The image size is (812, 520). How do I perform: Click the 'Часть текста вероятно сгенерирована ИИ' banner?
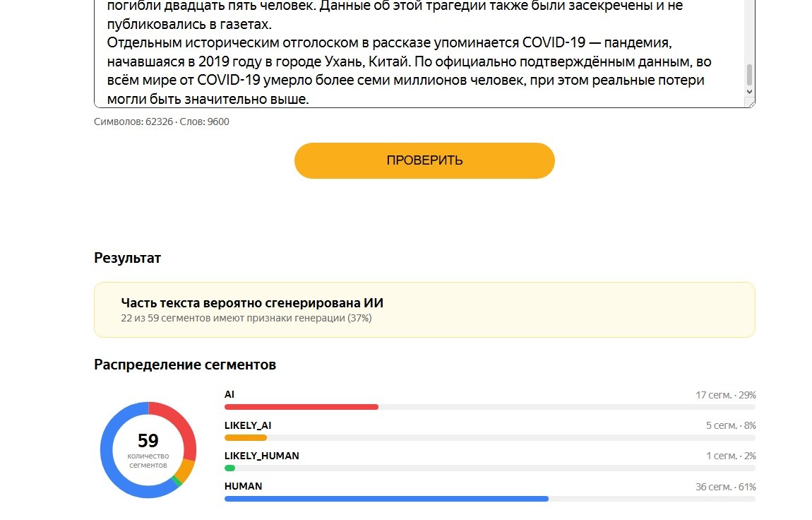coord(424,309)
